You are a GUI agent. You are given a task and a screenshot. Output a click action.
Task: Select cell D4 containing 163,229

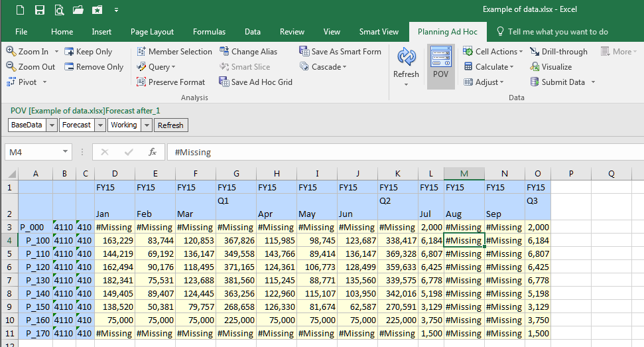115,240
